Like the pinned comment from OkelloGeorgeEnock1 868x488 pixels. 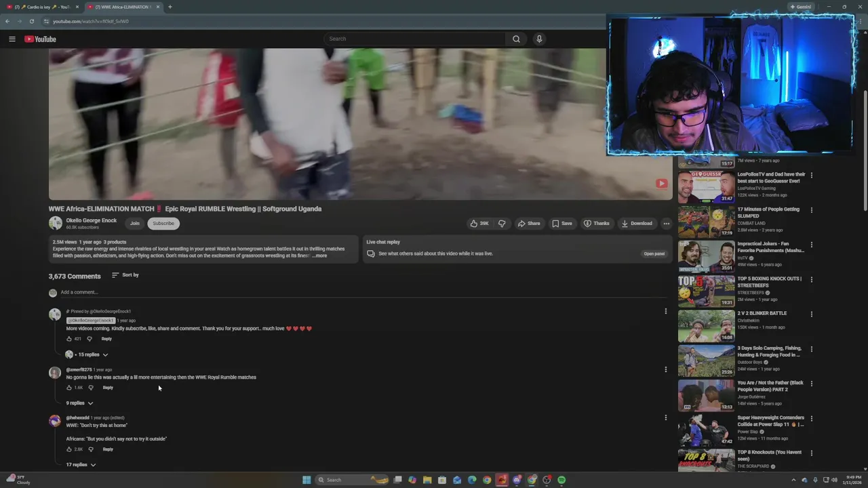coord(69,339)
